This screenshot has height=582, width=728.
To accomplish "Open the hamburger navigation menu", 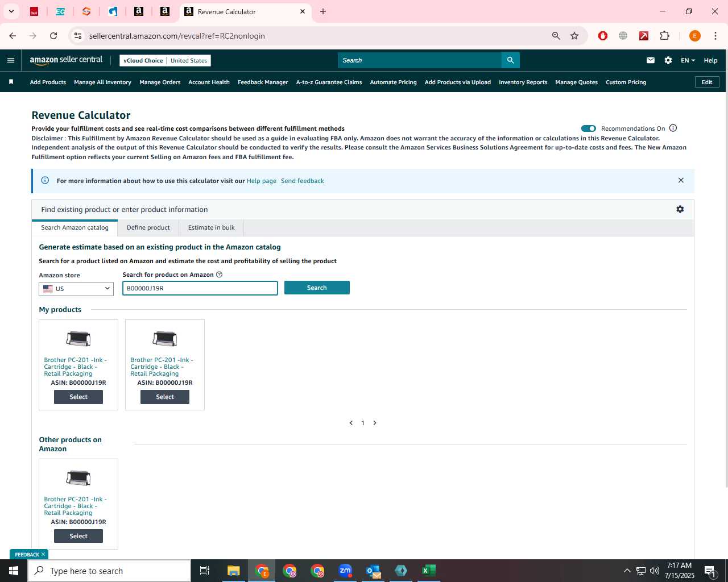I will 11,60.
